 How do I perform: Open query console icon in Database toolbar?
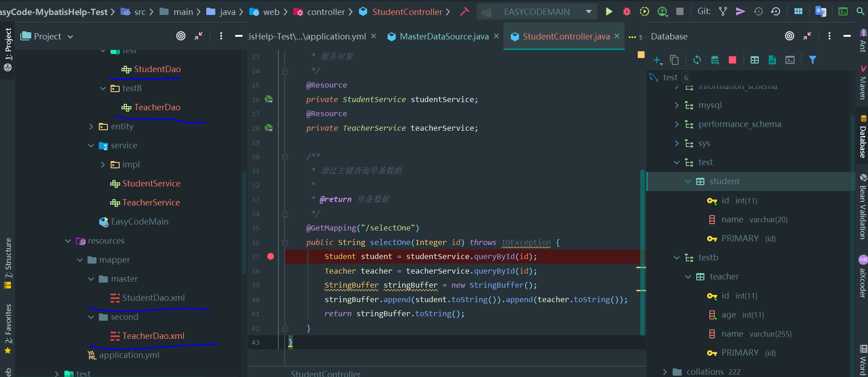[x=790, y=60]
